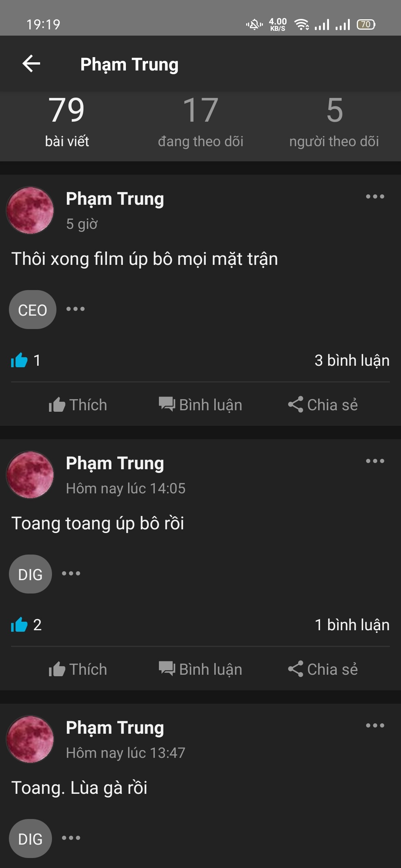Share the 'Toang toang úp bô' post

click(x=323, y=669)
